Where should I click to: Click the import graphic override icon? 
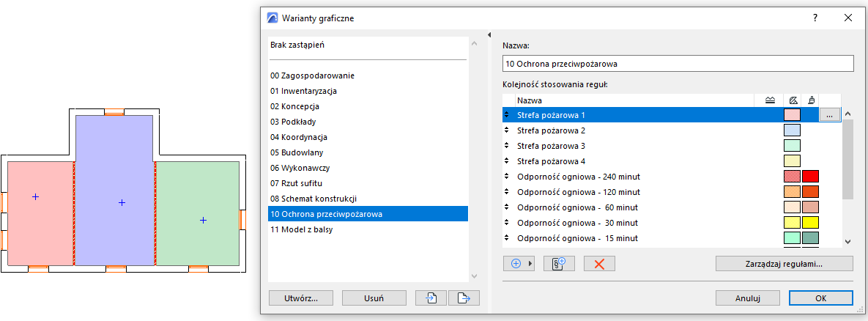[432, 298]
